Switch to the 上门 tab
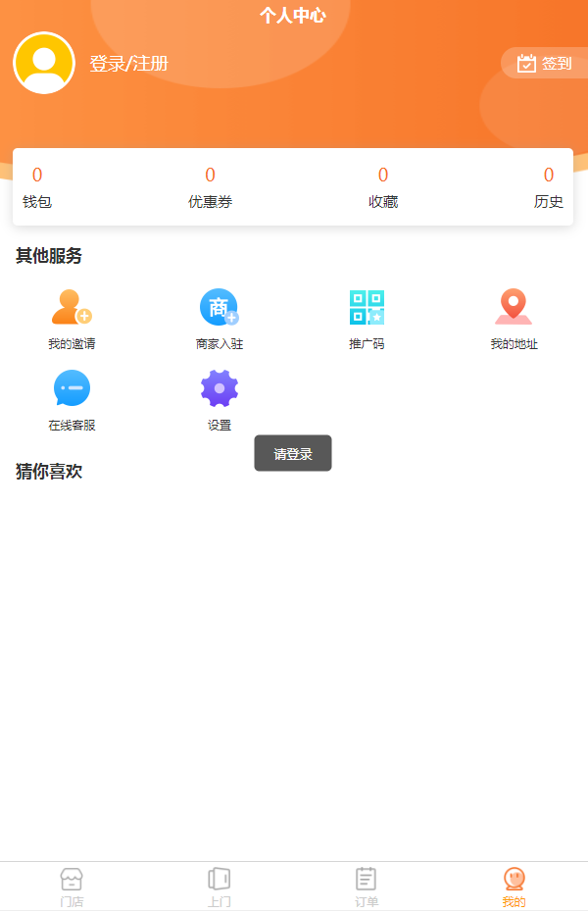 219,887
